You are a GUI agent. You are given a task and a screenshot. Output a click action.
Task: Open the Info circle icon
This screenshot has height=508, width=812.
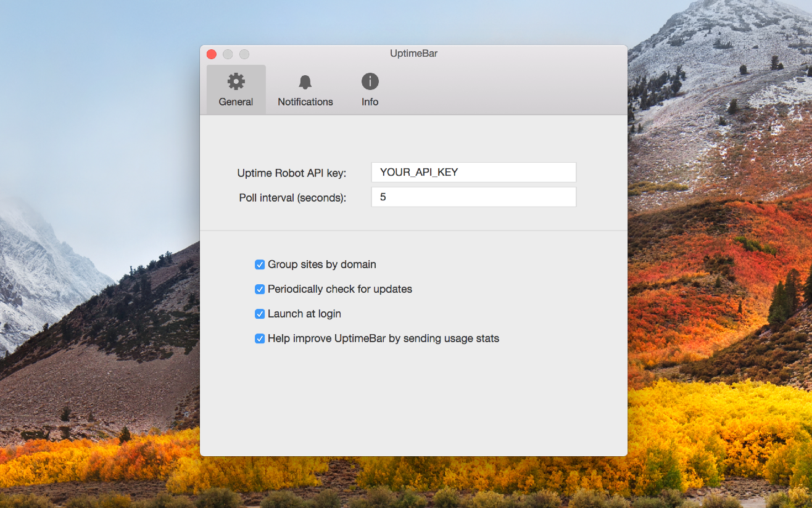point(370,81)
